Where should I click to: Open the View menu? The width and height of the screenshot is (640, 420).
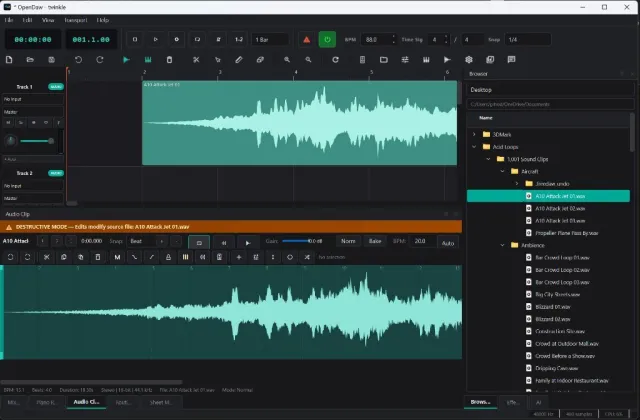tap(48, 20)
